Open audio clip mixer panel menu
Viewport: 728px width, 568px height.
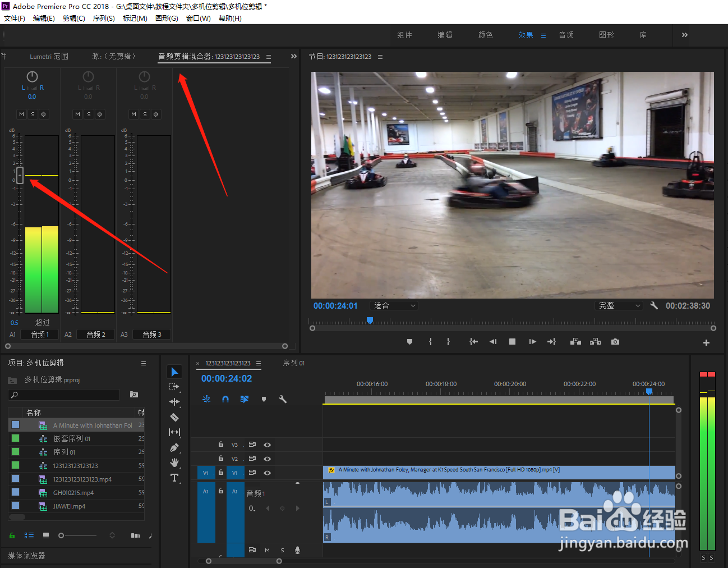(x=269, y=57)
